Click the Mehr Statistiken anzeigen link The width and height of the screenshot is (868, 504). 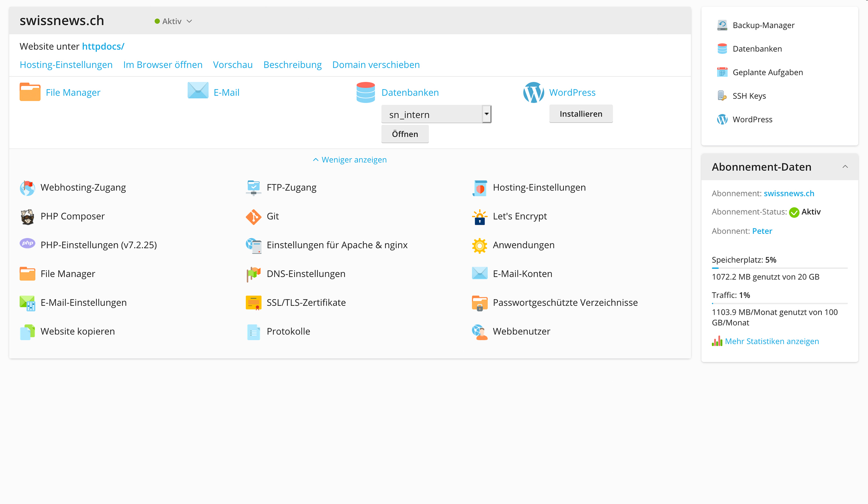(x=772, y=341)
